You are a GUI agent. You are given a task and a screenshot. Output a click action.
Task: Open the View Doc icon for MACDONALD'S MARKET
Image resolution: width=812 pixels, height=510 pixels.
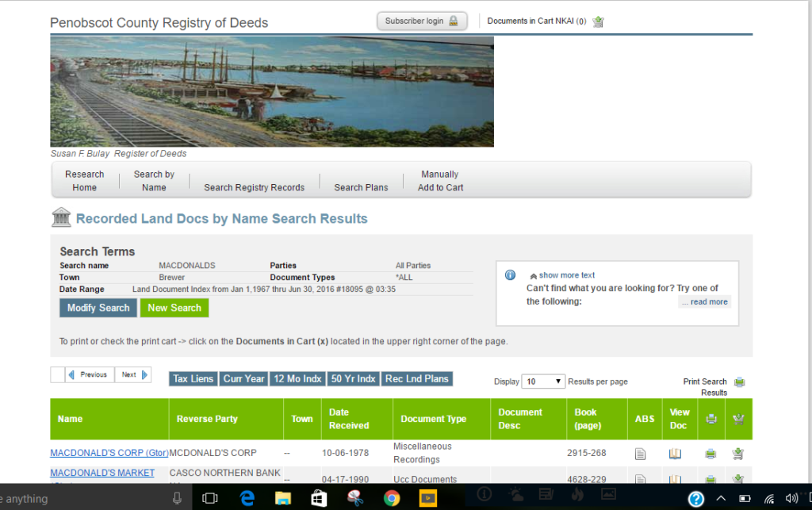[x=675, y=479]
